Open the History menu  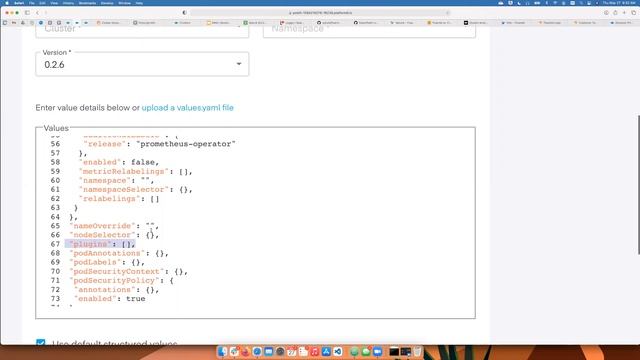point(68,3)
